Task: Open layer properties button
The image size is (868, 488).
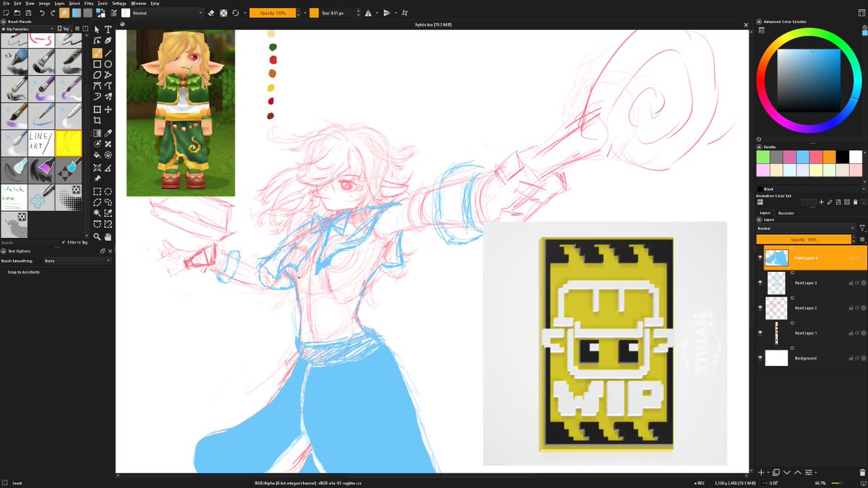Action: (x=808, y=472)
